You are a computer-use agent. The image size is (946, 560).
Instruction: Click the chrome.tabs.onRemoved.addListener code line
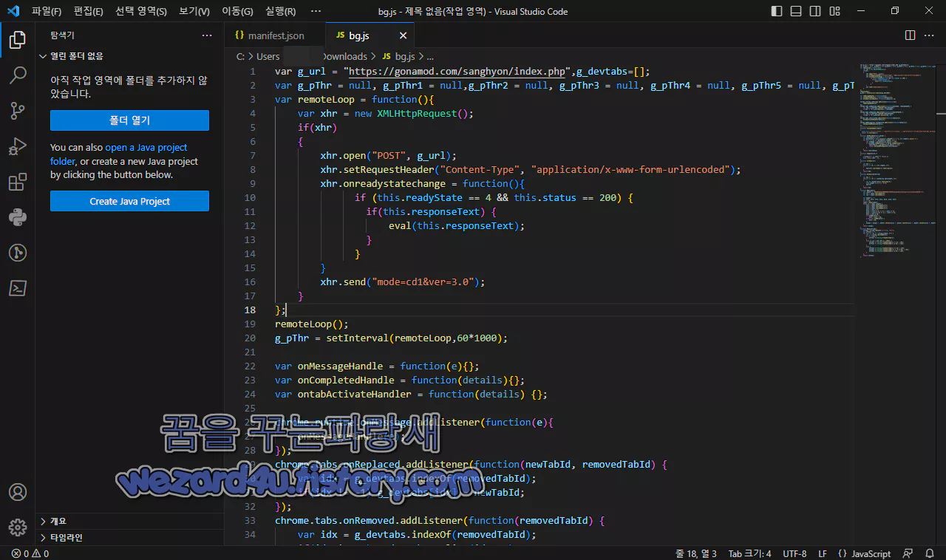440,520
